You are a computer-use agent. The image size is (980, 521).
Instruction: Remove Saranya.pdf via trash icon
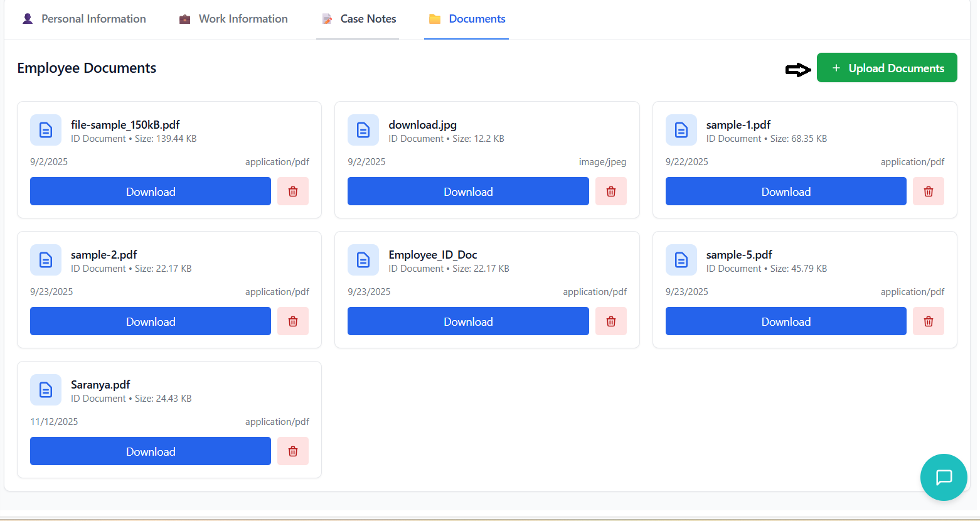coord(293,451)
